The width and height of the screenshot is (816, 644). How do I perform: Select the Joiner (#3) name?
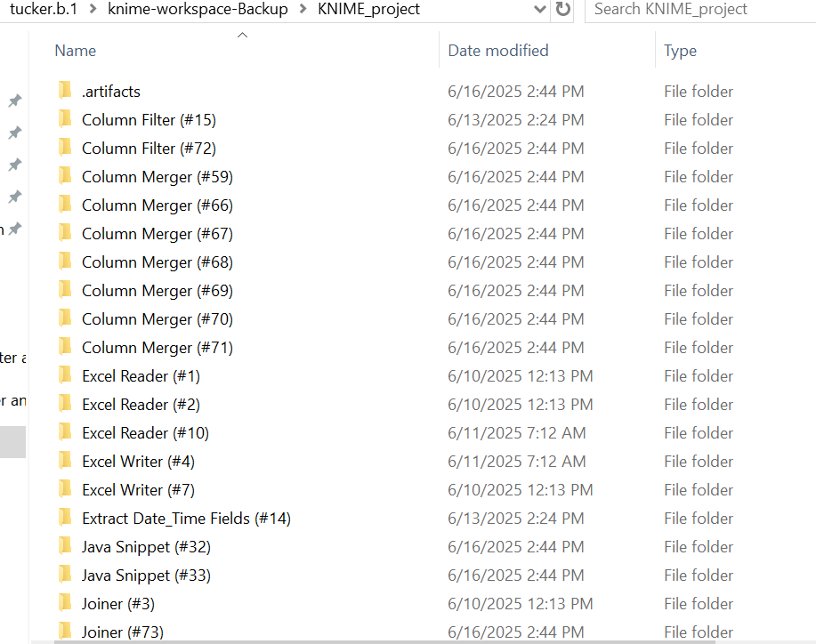point(118,603)
